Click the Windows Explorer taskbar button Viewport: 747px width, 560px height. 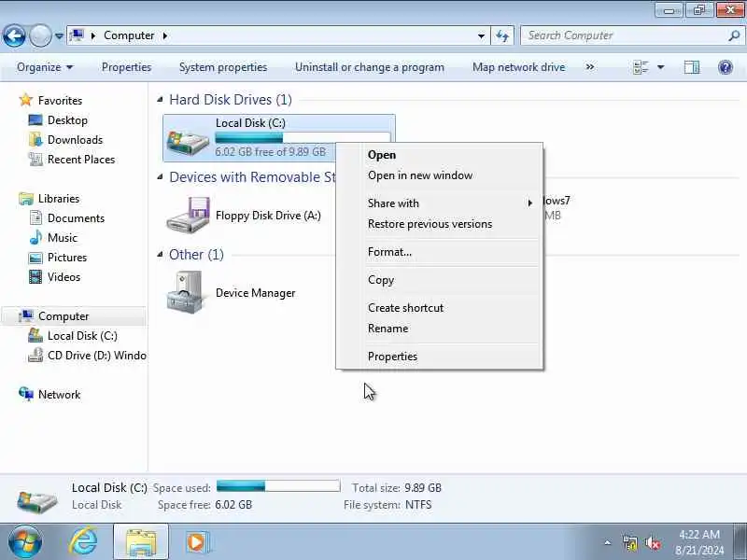click(x=141, y=542)
